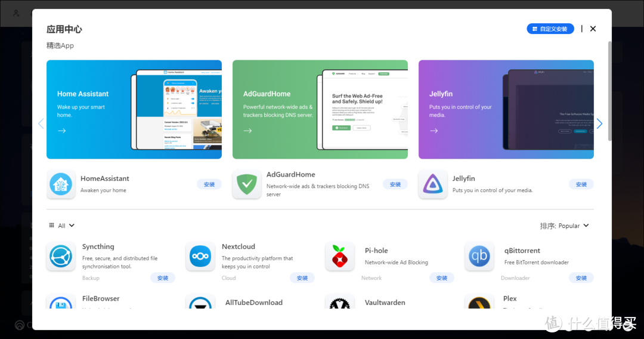Click the HomeAssistant app name text
This screenshot has width=644, height=339.
105,178
